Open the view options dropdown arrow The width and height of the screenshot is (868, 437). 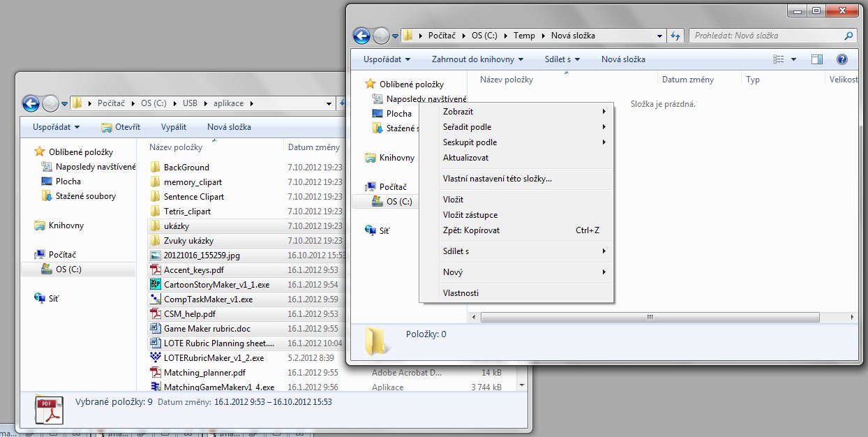[794, 60]
